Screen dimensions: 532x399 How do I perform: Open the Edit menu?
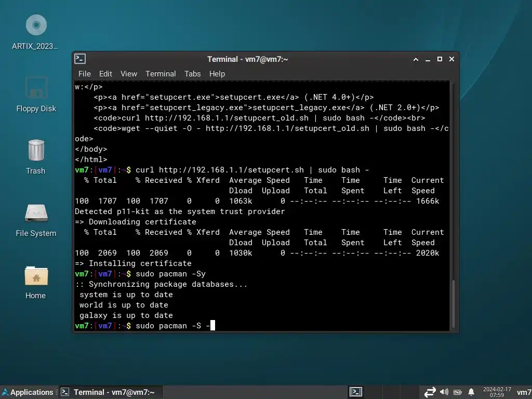point(105,74)
